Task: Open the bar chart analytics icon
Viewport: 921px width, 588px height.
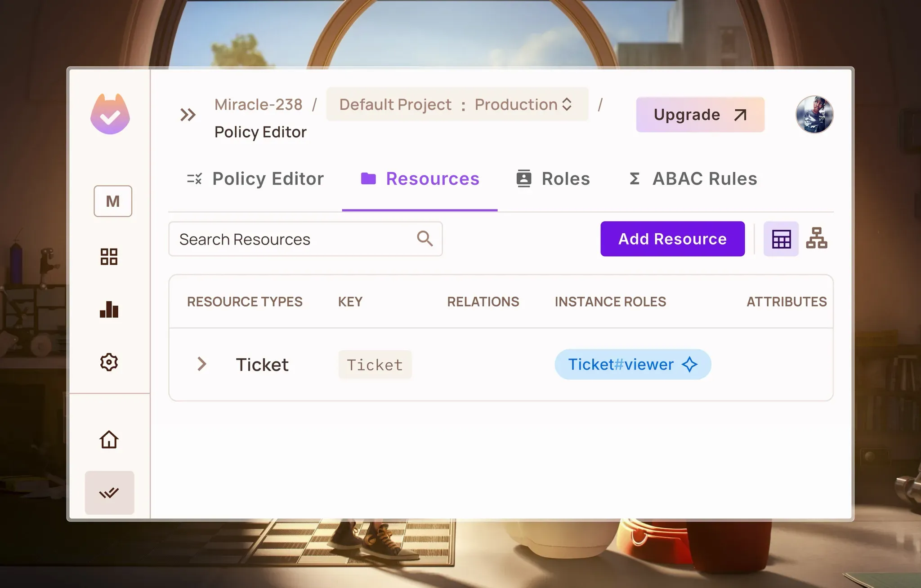Action: tap(109, 310)
